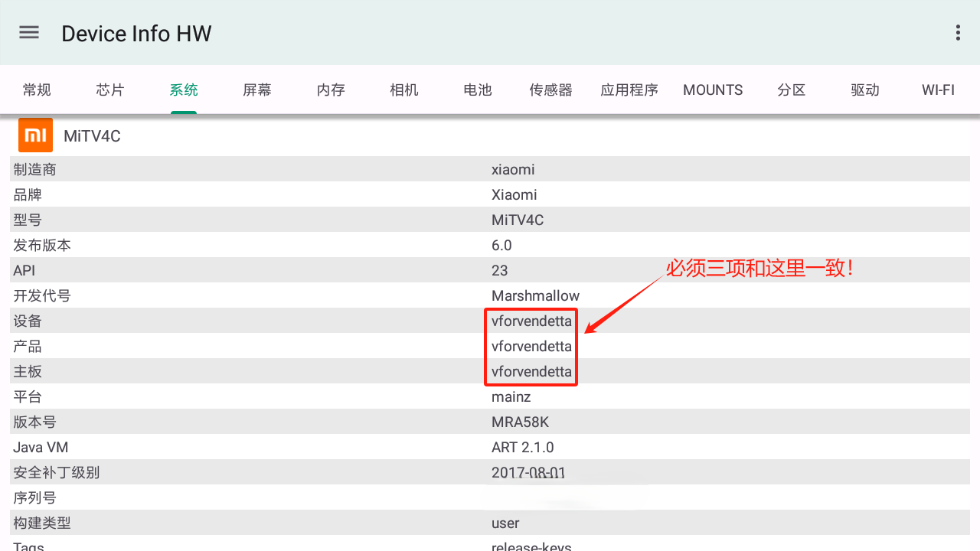Switch to the 芯片 tab
The height and width of the screenshot is (551, 980).
tap(110, 90)
